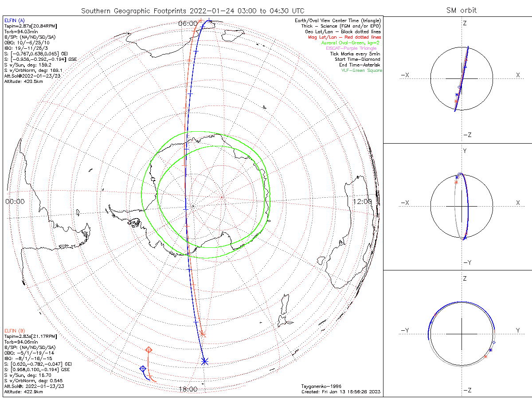Image resolution: width=532 pixels, height=399 pixels.
Task: Click the 'SM orbit' panel title
Action: coord(462,10)
